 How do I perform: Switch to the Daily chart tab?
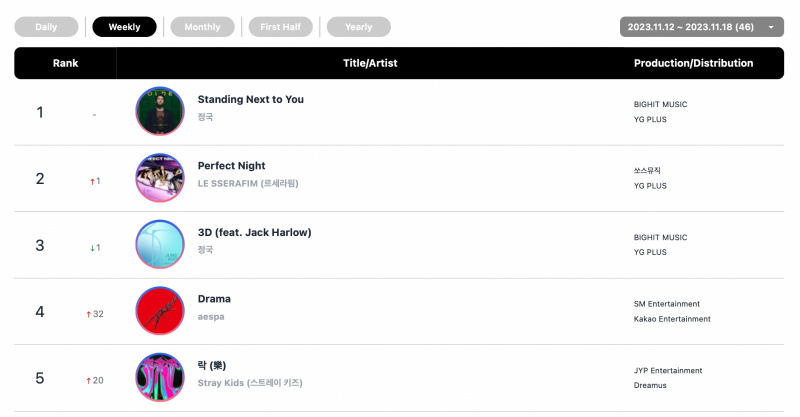pos(46,27)
